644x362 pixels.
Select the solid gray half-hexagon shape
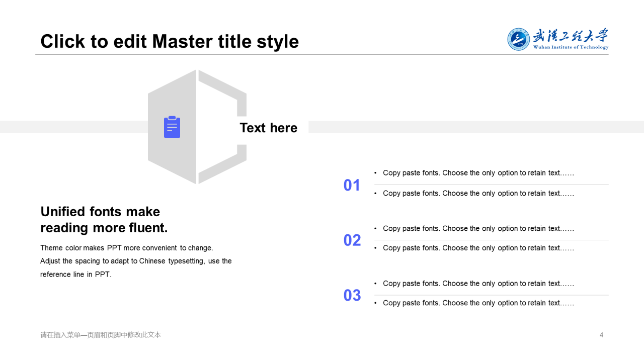172,127
